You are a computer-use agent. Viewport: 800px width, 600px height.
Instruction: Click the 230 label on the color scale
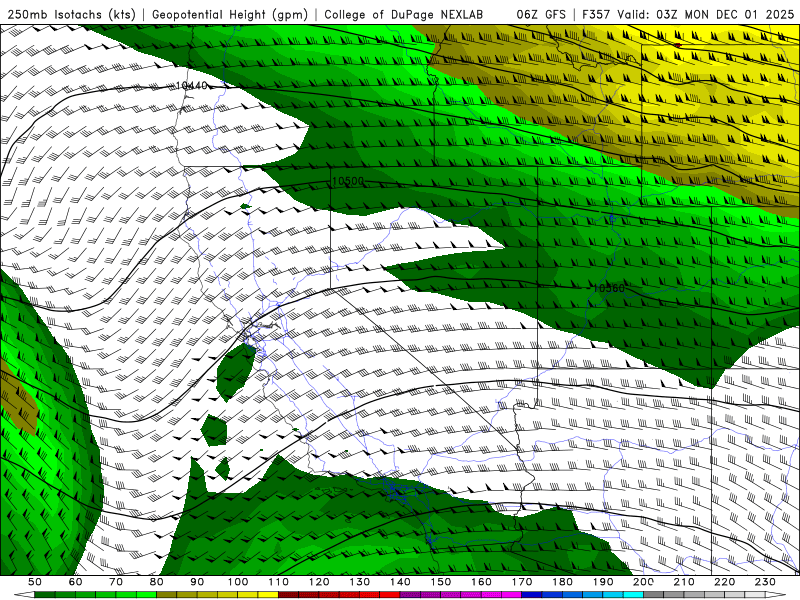[x=765, y=582]
